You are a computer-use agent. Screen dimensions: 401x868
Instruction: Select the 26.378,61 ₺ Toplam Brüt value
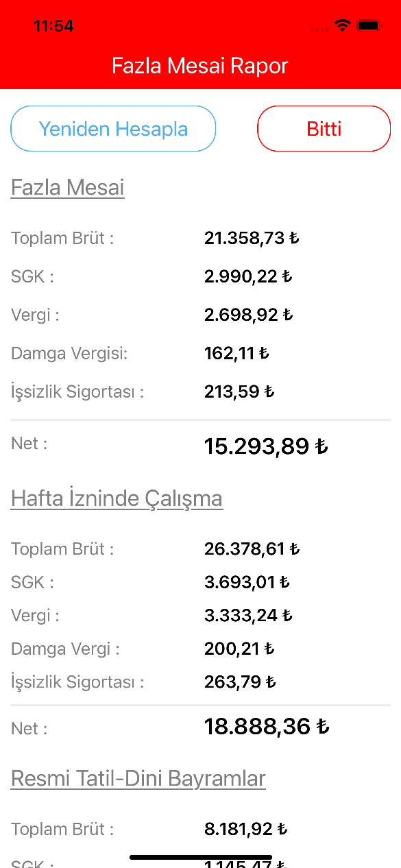point(252,549)
